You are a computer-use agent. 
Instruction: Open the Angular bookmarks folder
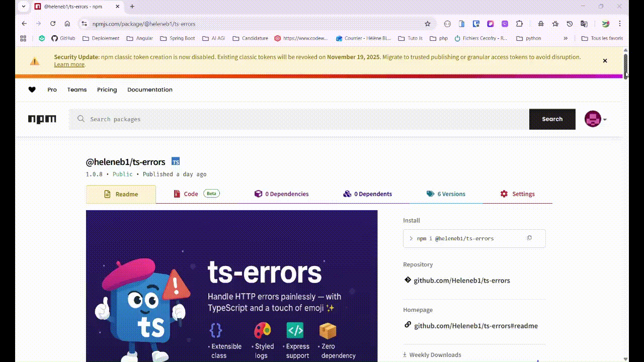point(140,38)
